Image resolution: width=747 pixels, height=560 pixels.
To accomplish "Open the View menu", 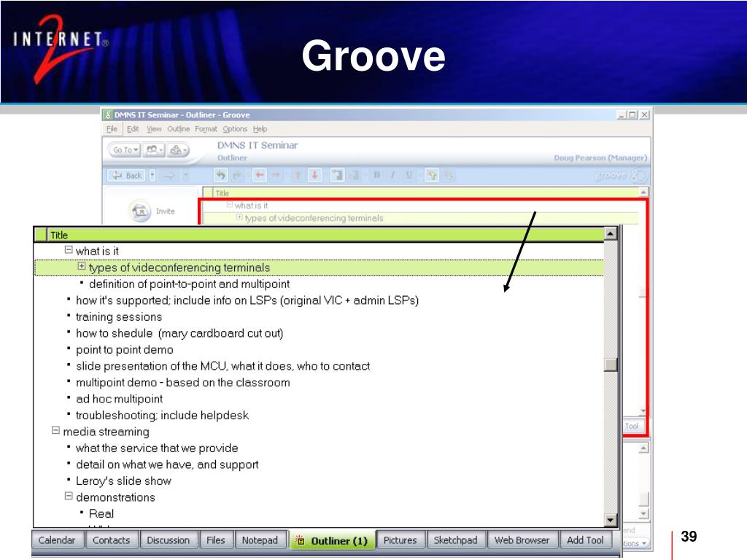I will tap(153, 129).
